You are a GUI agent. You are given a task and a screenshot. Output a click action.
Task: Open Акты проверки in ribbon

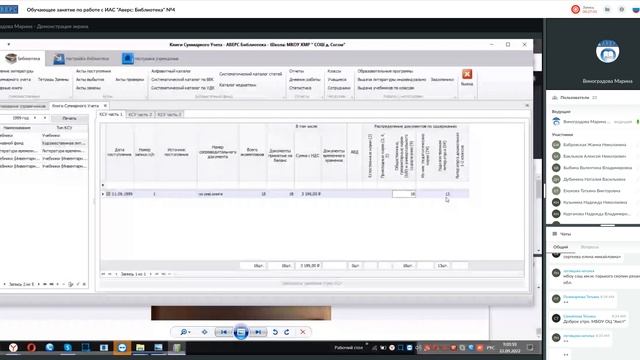pos(130,80)
